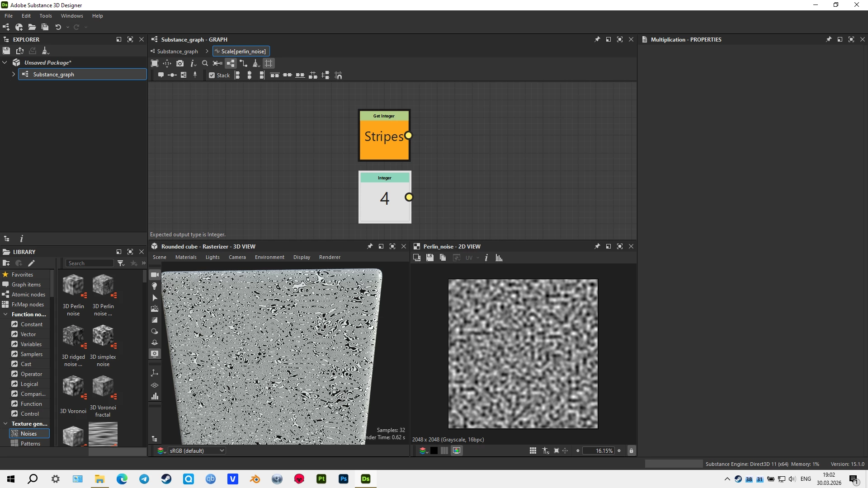The image size is (868, 488).
Task: Toggle the Stack checkbox
Action: [x=212, y=75]
